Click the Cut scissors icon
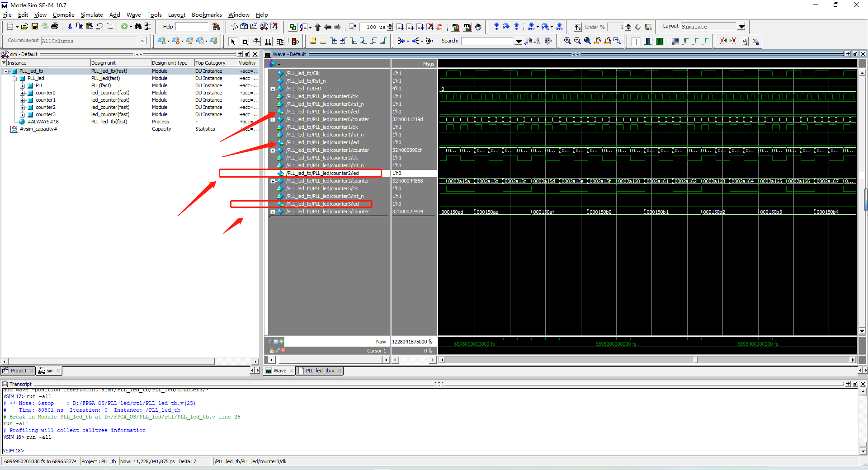The width and height of the screenshot is (868, 470). tap(70, 27)
